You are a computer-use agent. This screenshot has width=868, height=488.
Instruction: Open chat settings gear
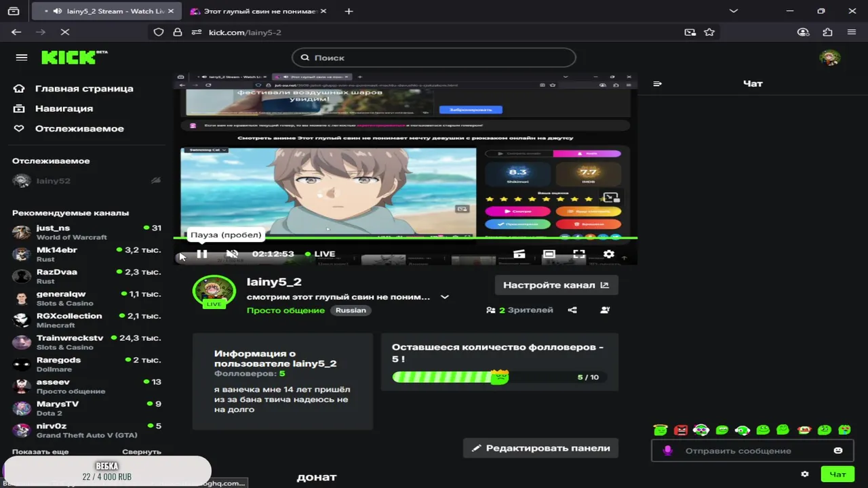805,474
